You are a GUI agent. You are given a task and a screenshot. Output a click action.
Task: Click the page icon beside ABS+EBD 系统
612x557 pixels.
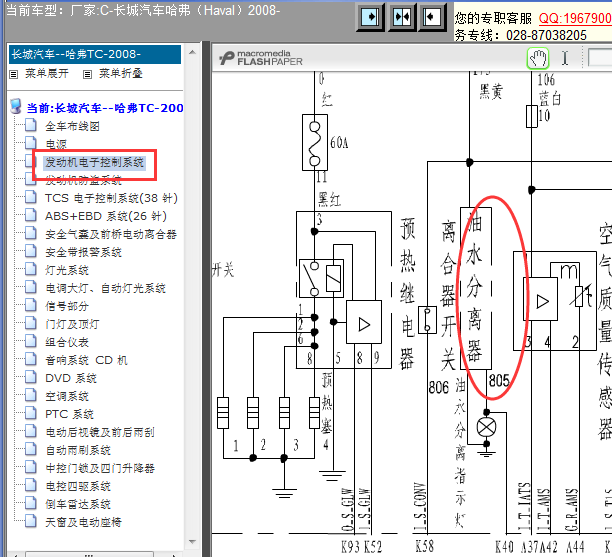tap(30, 215)
